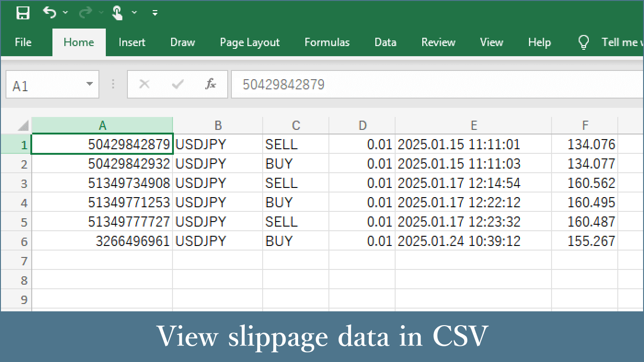Click USDJPY cell in row 5
Screen dimensions: 644x362
coord(218,222)
